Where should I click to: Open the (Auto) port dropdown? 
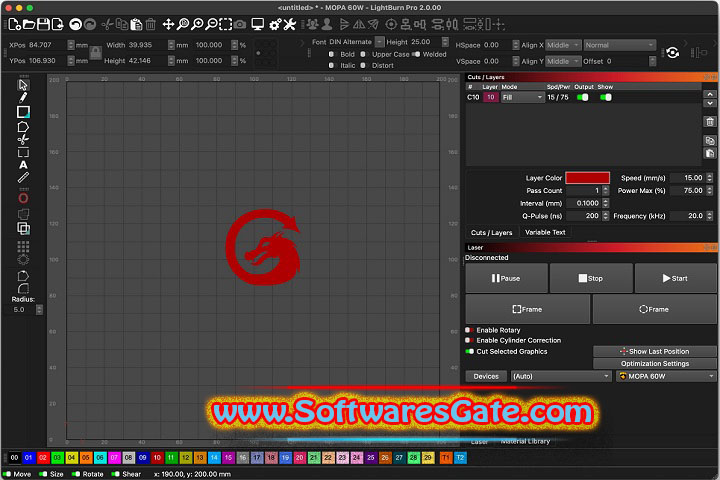coord(561,376)
